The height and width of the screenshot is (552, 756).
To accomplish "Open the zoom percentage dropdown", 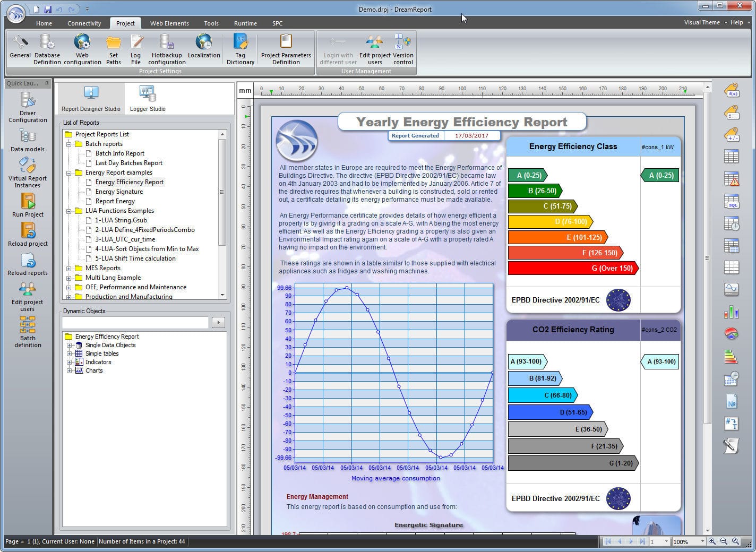I will click(702, 541).
